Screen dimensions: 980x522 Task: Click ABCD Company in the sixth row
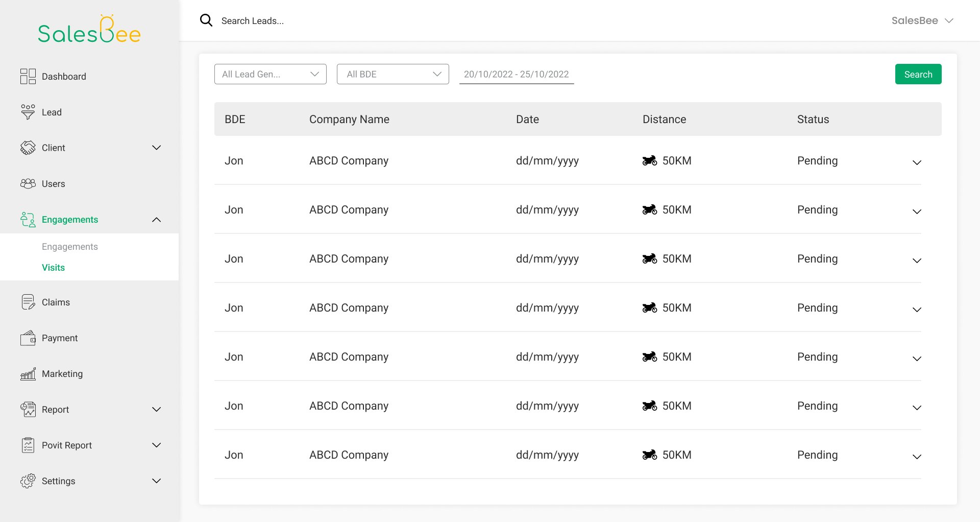pyautogui.click(x=349, y=406)
